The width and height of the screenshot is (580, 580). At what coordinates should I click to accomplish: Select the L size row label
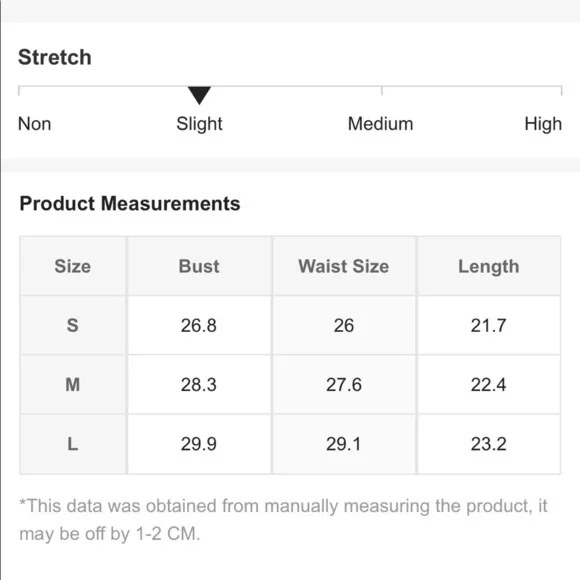click(72, 444)
